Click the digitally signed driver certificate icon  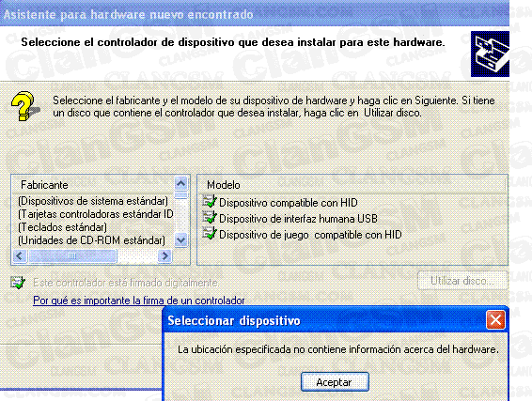18,282
